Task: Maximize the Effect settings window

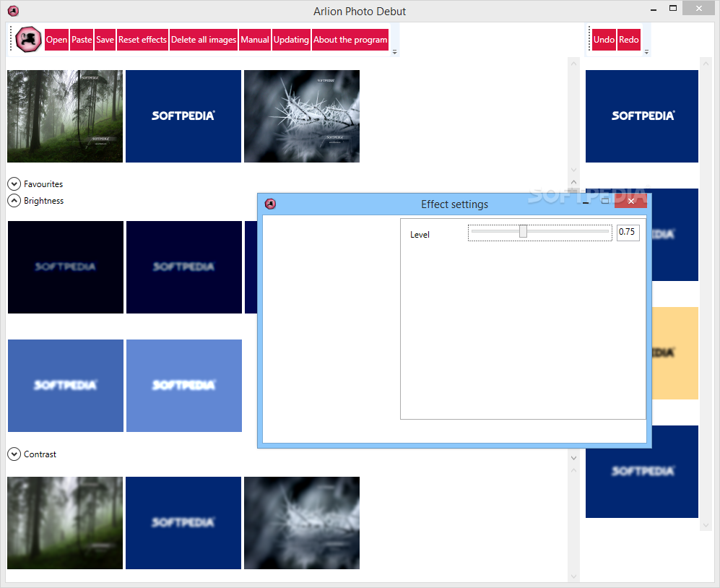Action: pos(605,201)
